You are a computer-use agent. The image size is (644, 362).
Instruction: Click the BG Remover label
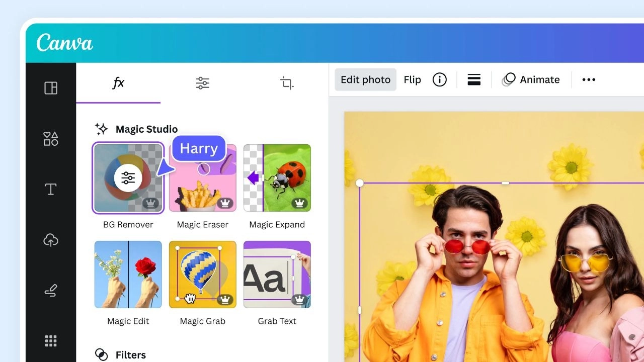tap(128, 225)
